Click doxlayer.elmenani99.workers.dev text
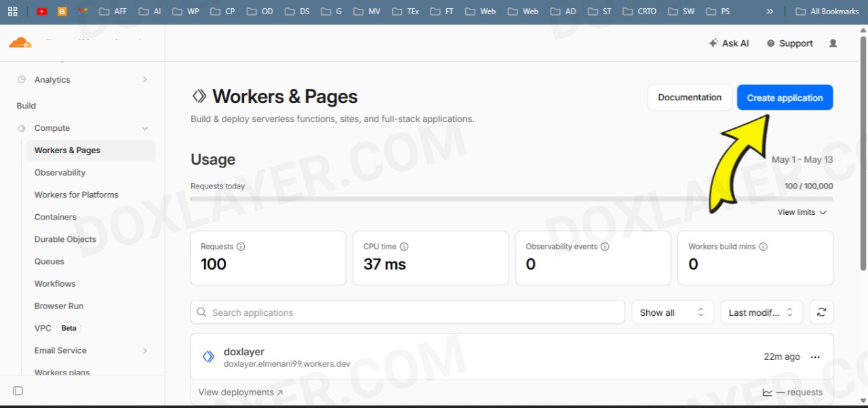 coord(287,364)
